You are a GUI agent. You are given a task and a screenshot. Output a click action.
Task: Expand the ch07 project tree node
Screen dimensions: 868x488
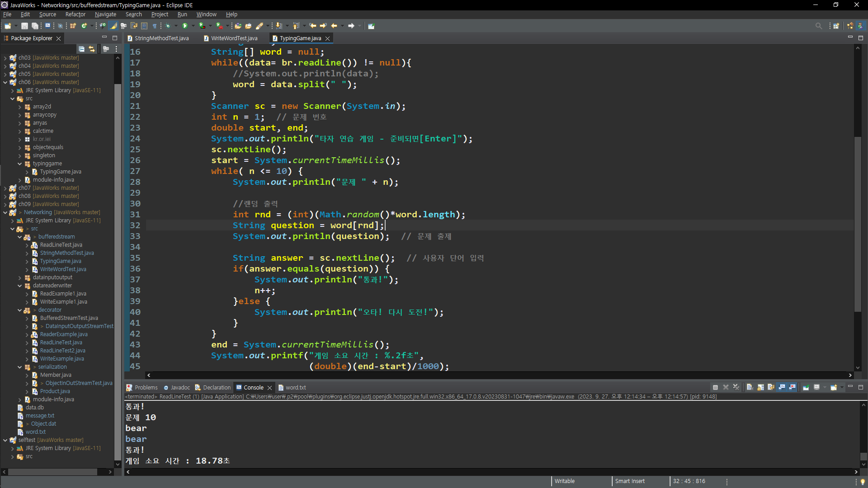coord(5,188)
